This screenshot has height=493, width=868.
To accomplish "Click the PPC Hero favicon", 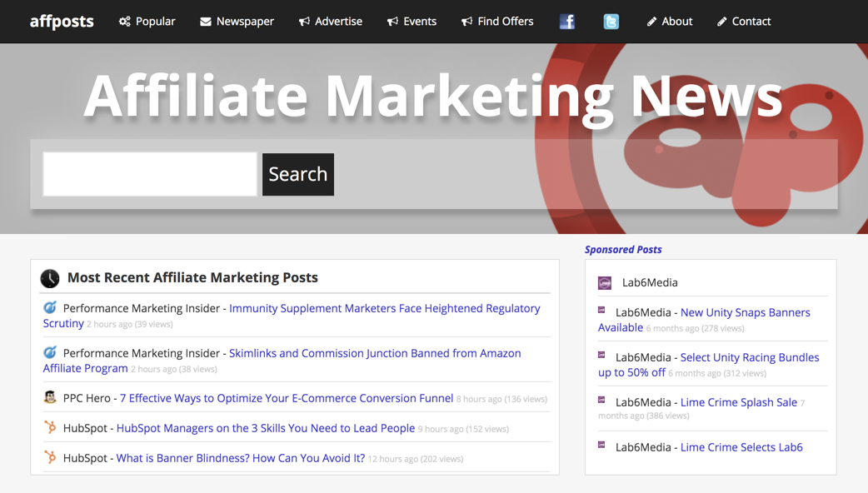I will (50, 396).
